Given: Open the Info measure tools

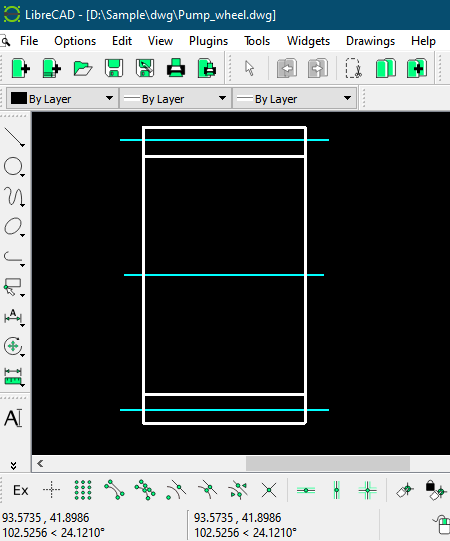Looking at the screenshot, I should [x=14, y=376].
